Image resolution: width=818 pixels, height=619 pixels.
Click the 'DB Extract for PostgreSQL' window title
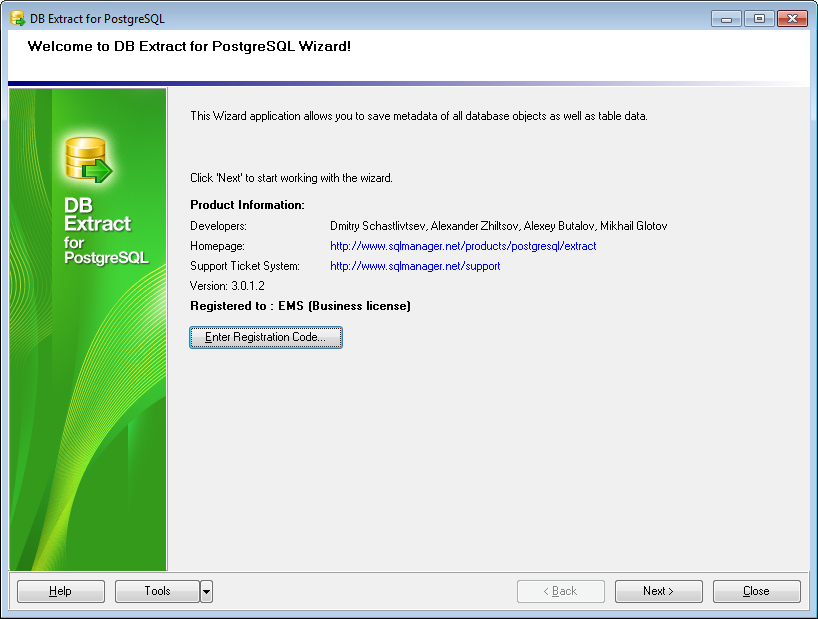click(98, 19)
